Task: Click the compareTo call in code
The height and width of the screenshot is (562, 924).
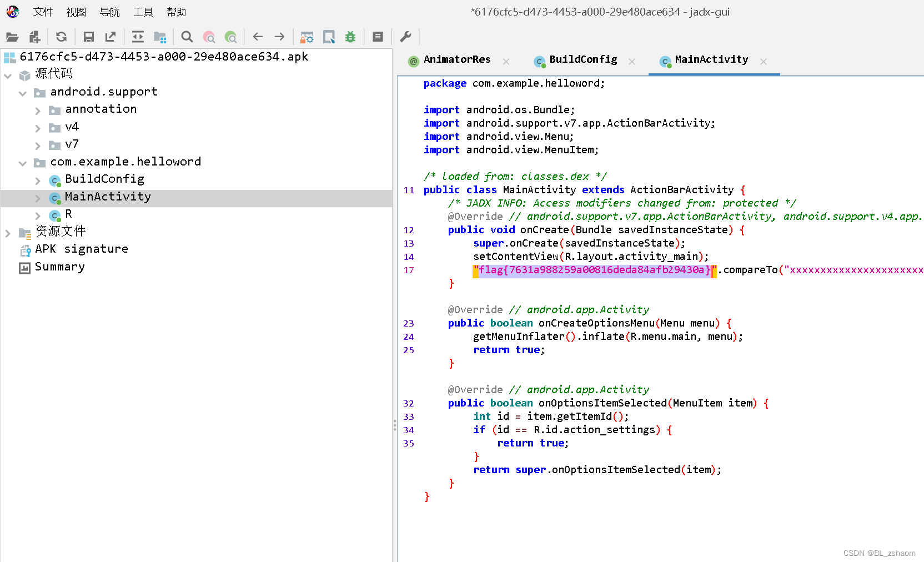Action: [750, 270]
